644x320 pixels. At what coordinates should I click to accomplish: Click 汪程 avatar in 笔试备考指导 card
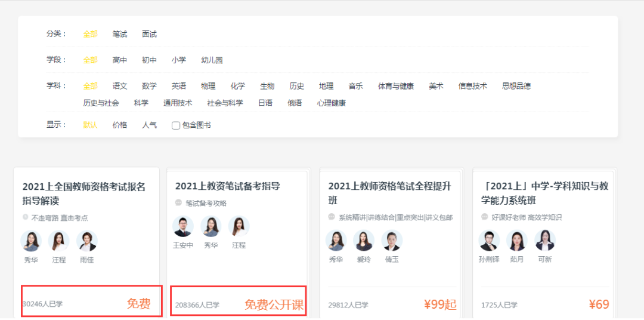pos(239,226)
